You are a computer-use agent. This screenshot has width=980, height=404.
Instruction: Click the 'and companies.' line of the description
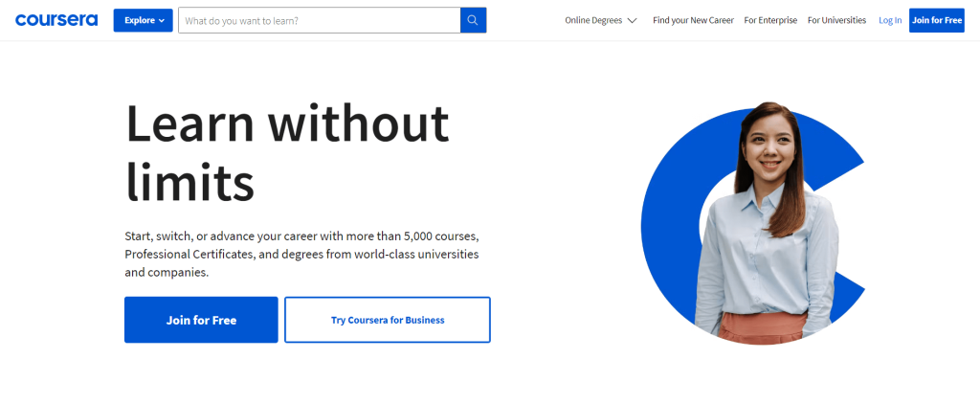tap(167, 273)
